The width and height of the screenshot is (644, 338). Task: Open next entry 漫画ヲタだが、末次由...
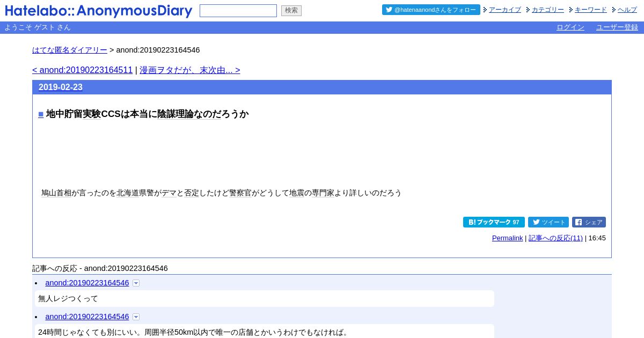point(190,70)
